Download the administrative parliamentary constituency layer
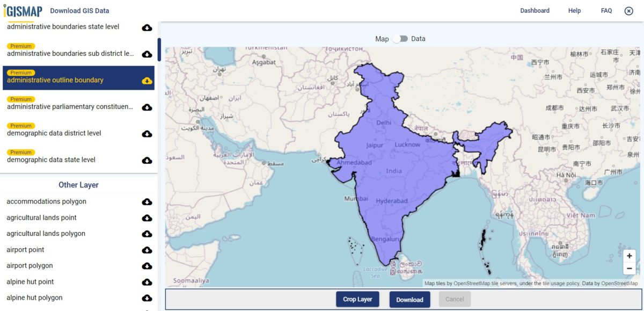This screenshot has width=644, height=311. pyautogui.click(x=147, y=107)
